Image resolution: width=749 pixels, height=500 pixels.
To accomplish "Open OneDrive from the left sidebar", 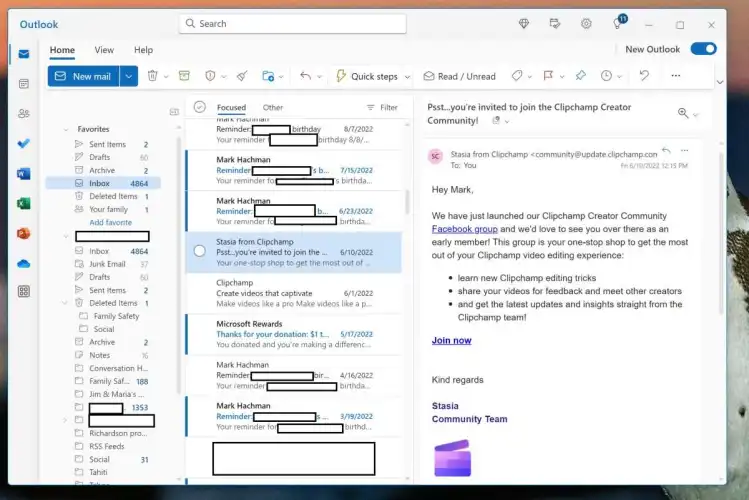I will [24, 262].
